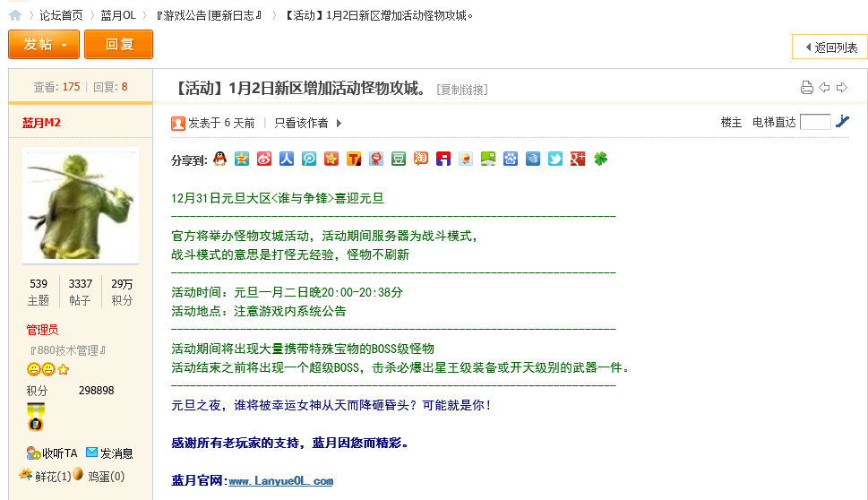Click the 蓝月M2 user avatar image
868x500 pixels.
point(81,205)
